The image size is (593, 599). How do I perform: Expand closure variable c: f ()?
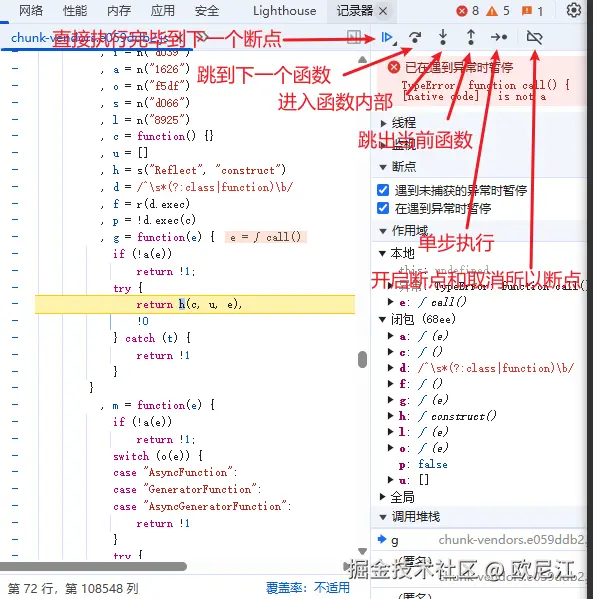point(390,352)
